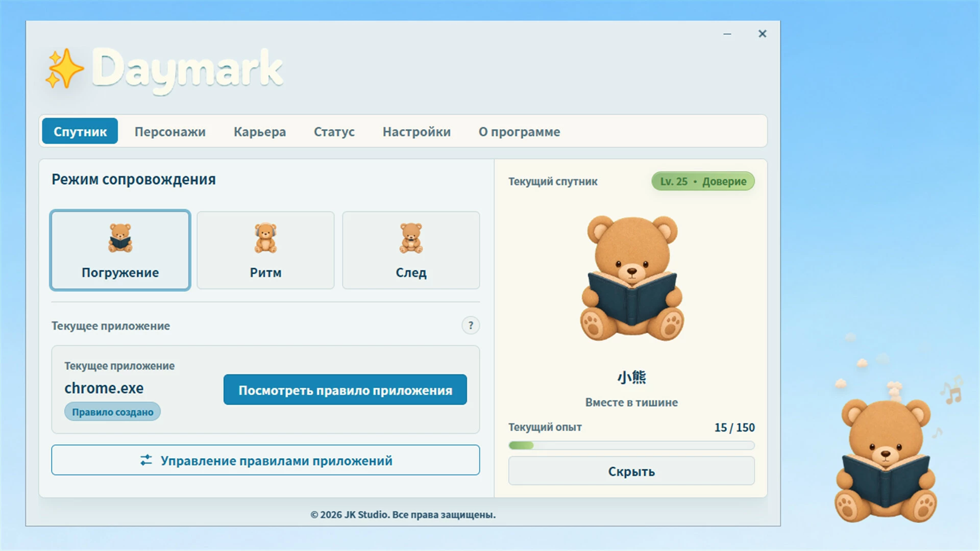Click the Текущий опыт progress bar
The image size is (980, 551).
coord(631,445)
